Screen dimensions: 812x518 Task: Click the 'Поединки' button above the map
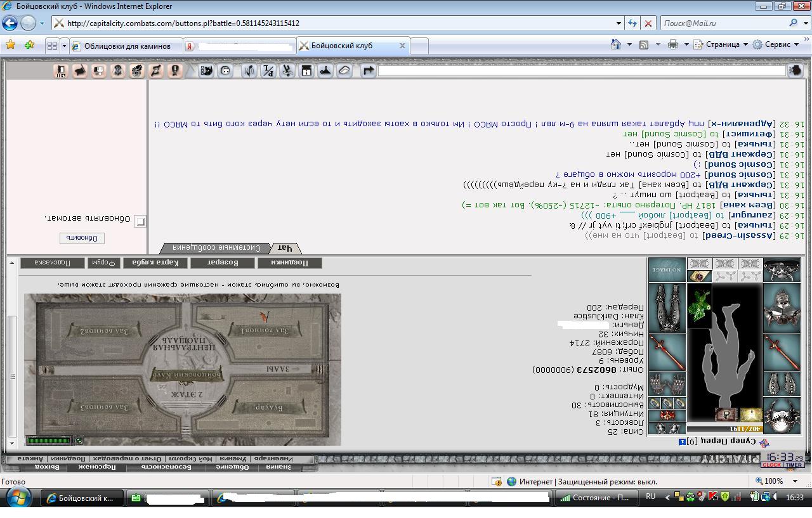pos(290,262)
